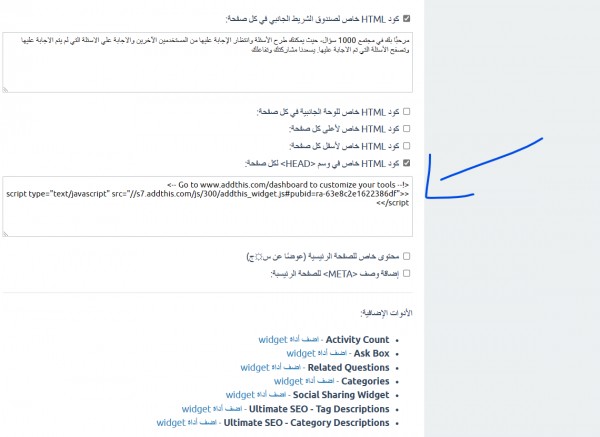Enable side panel HTML checkbox

point(405,113)
